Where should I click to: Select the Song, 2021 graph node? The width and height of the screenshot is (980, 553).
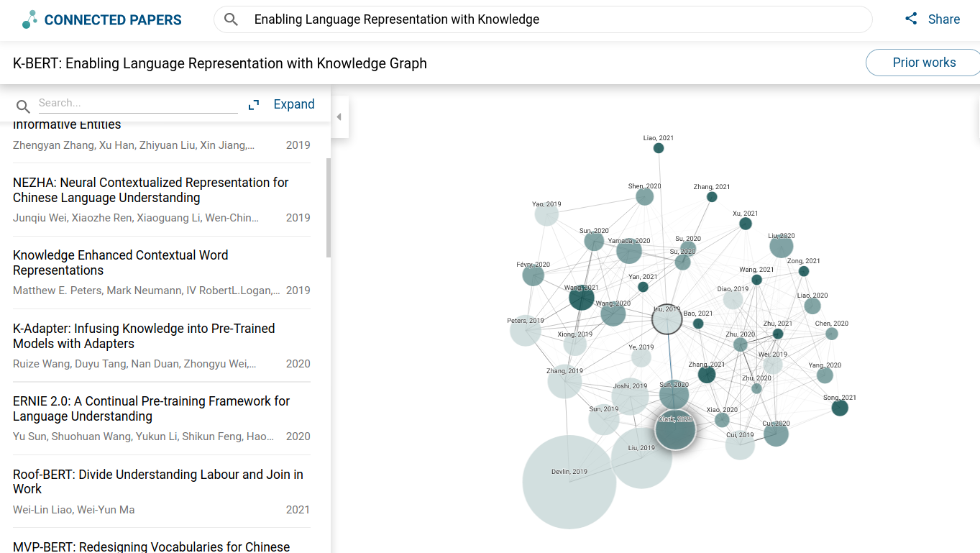click(x=840, y=408)
